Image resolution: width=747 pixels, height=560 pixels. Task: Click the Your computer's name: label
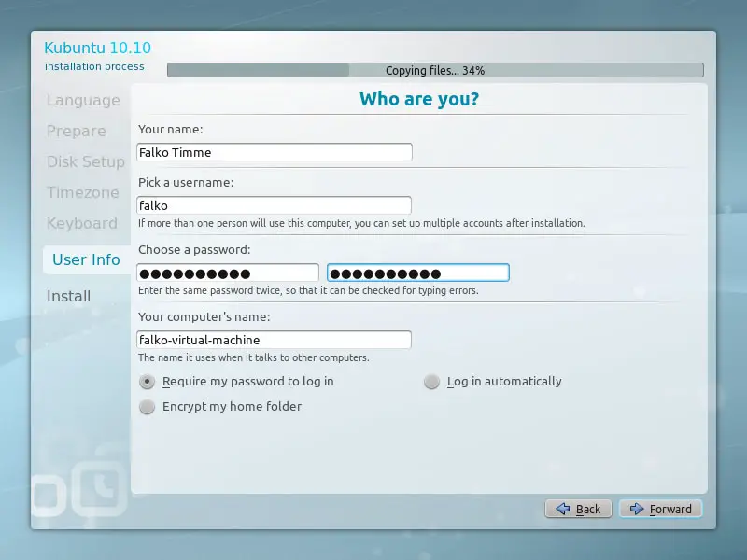click(204, 316)
